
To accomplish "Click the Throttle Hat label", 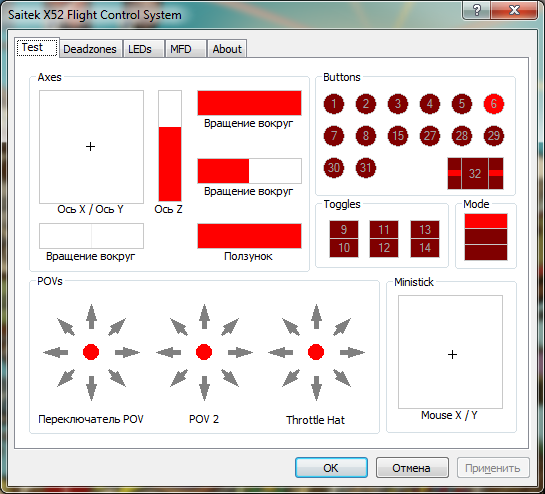I will tap(316, 420).
